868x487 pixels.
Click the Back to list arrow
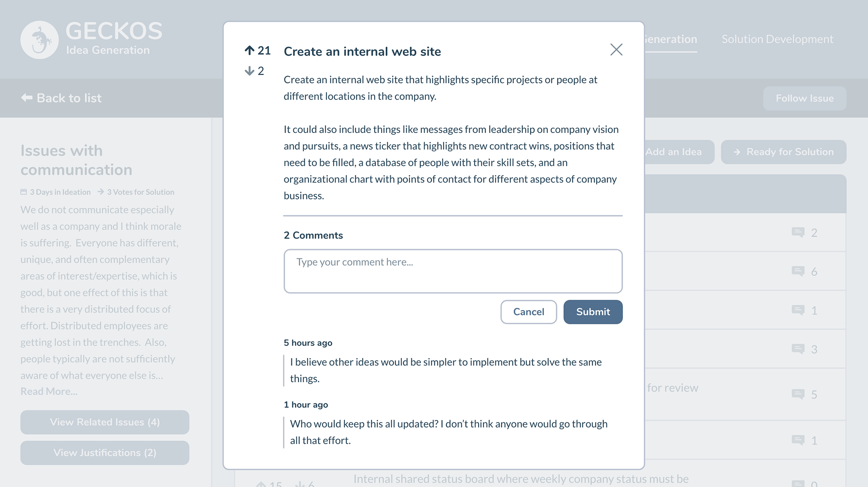click(x=27, y=98)
